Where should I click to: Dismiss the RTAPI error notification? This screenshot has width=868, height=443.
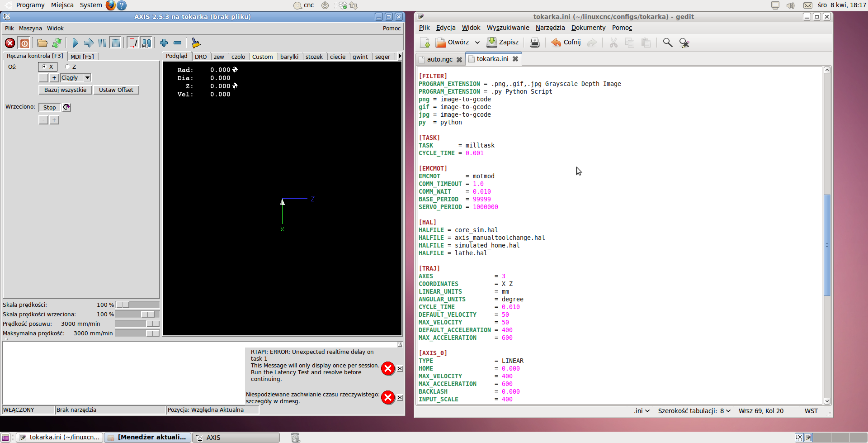400,369
